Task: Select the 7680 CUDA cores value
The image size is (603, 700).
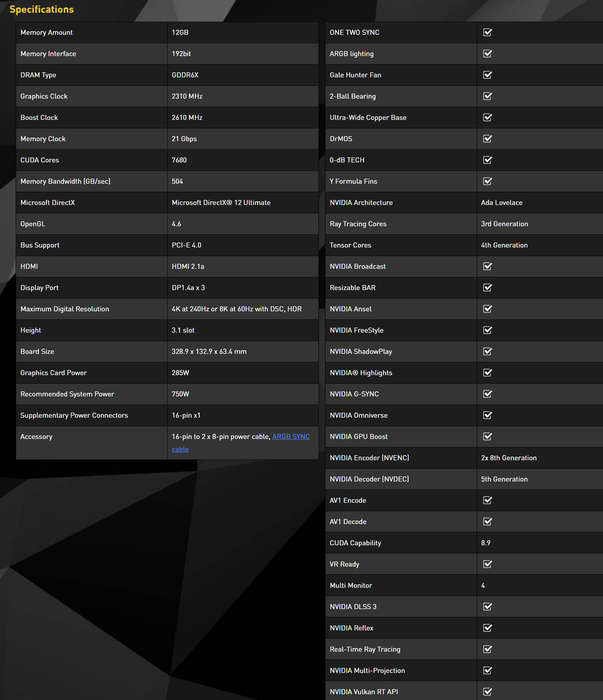Action: 179,160
